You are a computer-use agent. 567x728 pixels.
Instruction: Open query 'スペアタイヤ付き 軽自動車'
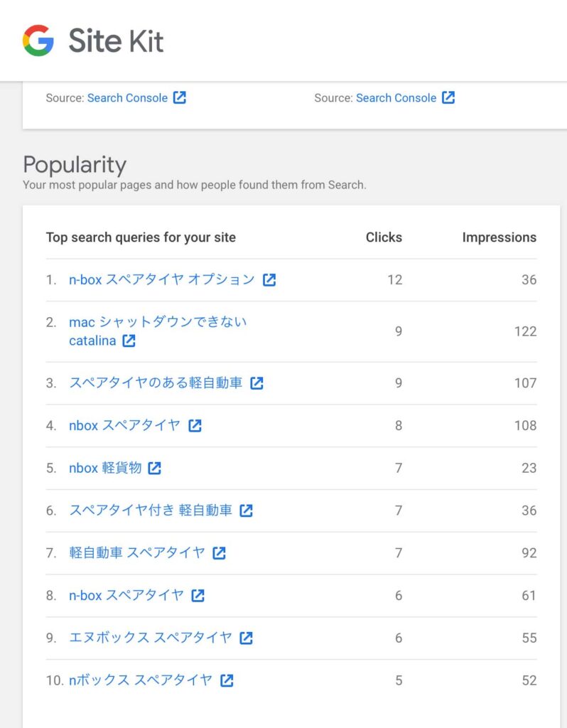(151, 510)
